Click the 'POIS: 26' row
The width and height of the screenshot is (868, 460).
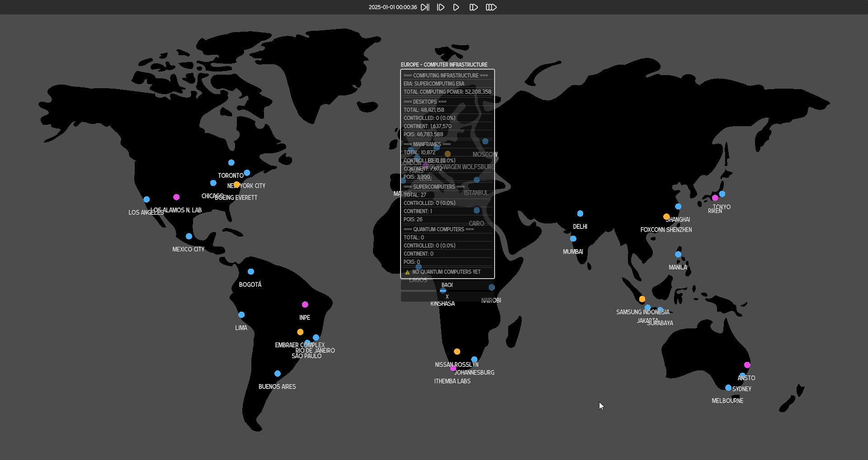(x=413, y=219)
